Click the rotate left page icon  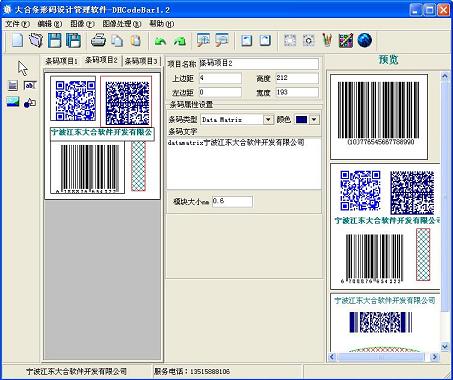(246, 41)
